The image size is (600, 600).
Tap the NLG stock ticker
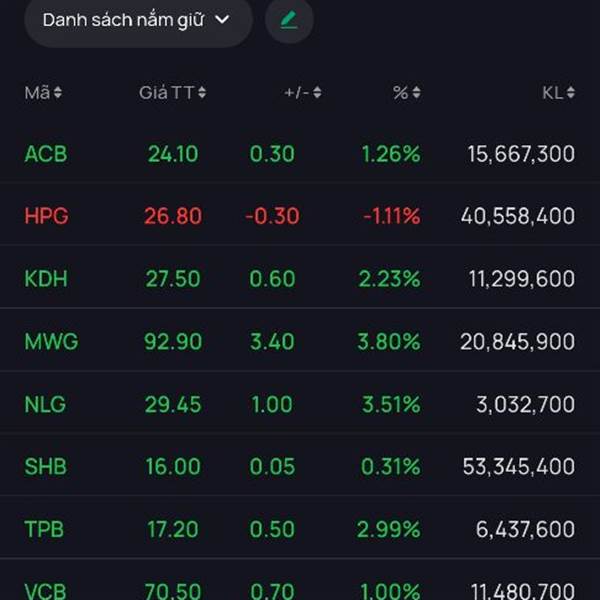(46, 405)
